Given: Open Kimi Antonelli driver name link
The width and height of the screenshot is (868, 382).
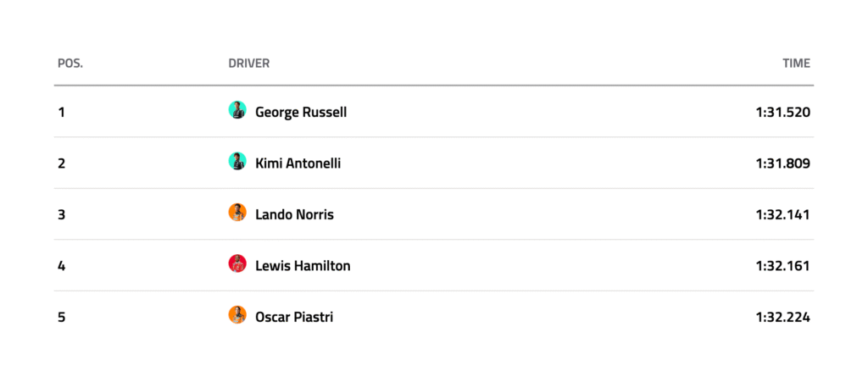Looking at the screenshot, I should point(298,163).
